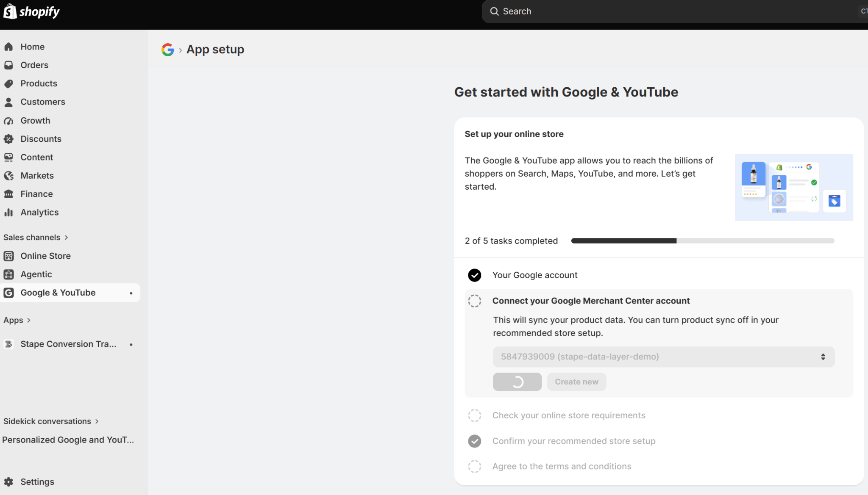
Task: Click the Markets globe icon
Action: point(8,176)
